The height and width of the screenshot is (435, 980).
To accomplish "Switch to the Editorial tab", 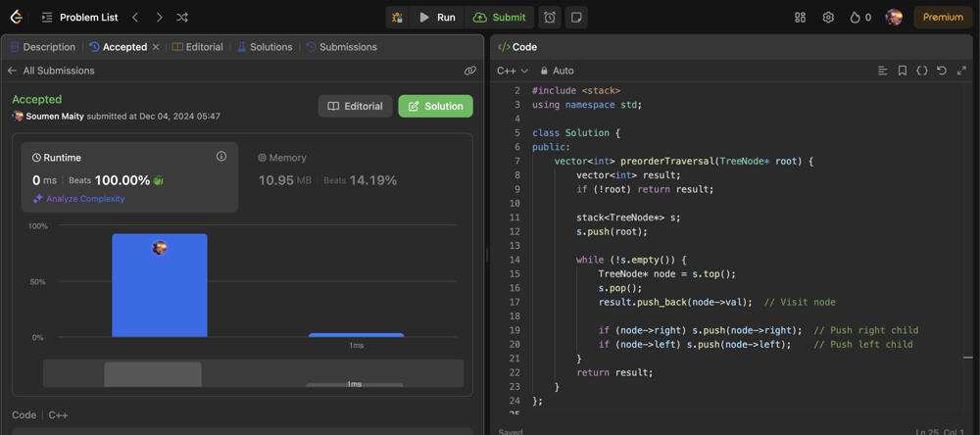I will pos(198,47).
